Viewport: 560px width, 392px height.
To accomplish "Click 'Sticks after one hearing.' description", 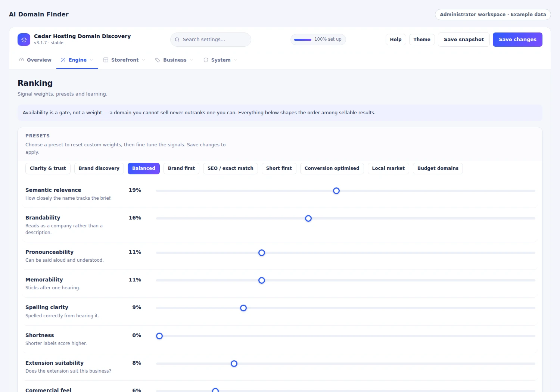I will [53, 288].
